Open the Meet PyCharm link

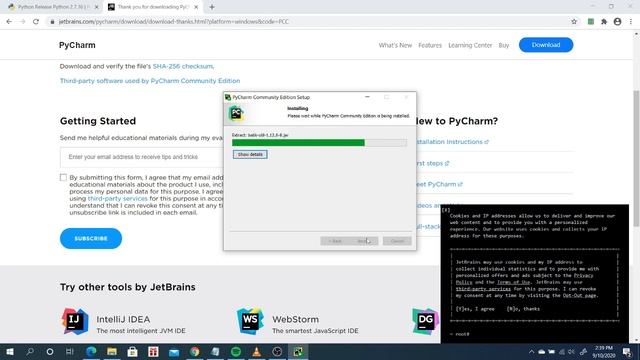439,184
